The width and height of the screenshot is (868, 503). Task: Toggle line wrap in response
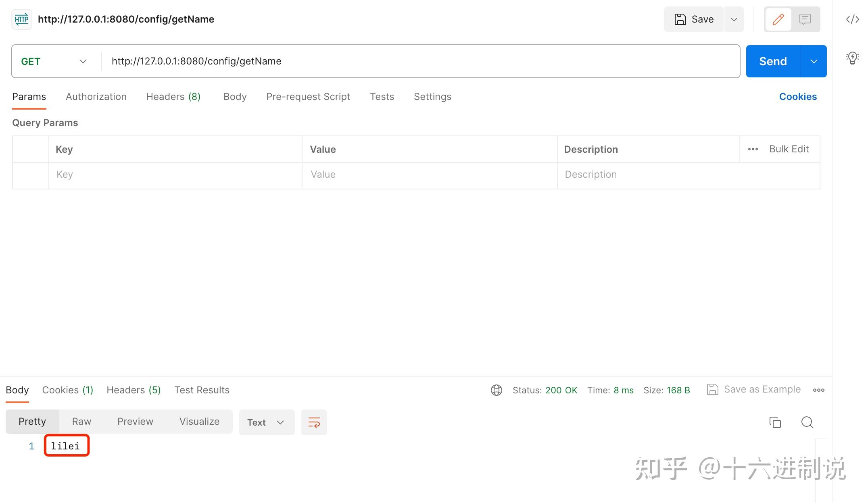pyautogui.click(x=314, y=422)
